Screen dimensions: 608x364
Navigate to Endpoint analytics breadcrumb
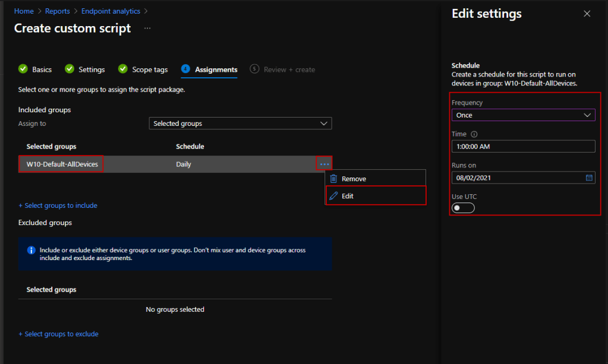111,11
